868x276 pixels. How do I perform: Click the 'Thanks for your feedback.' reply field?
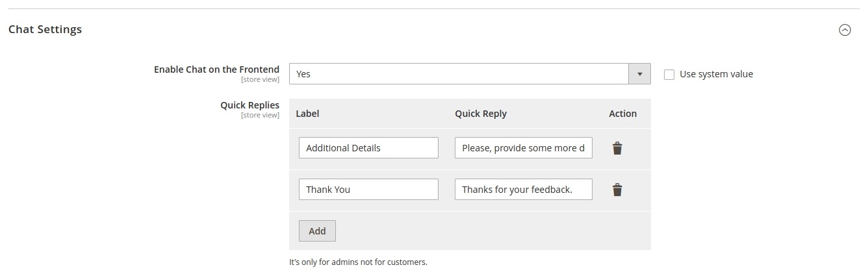point(523,189)
